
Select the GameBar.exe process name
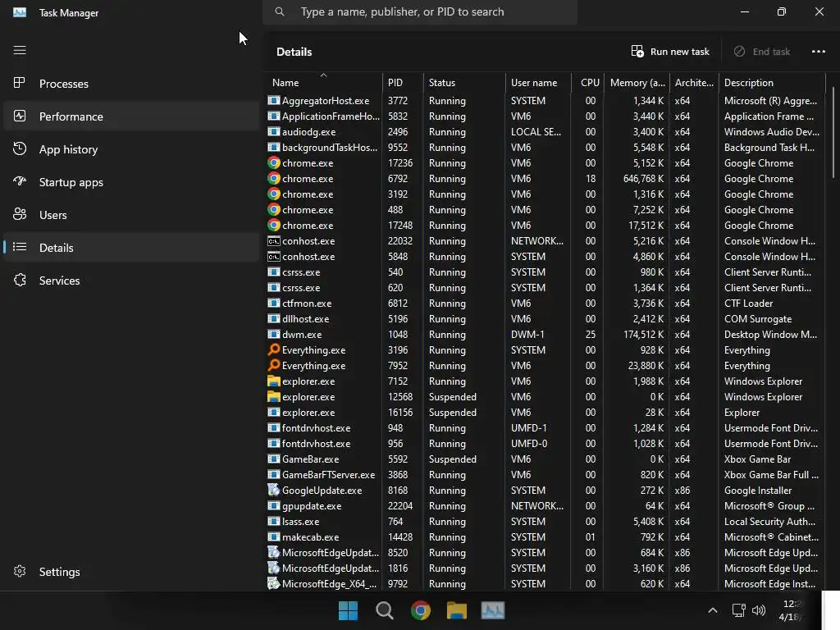(x=310, y=459)
